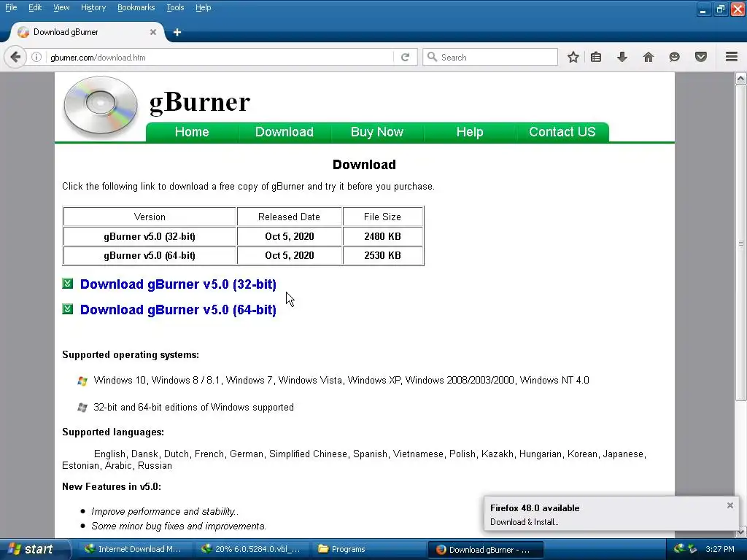747x560 pixels.
Task: Download gBurner v5.0 (64-bit) link
Action: tap(178, 309)
